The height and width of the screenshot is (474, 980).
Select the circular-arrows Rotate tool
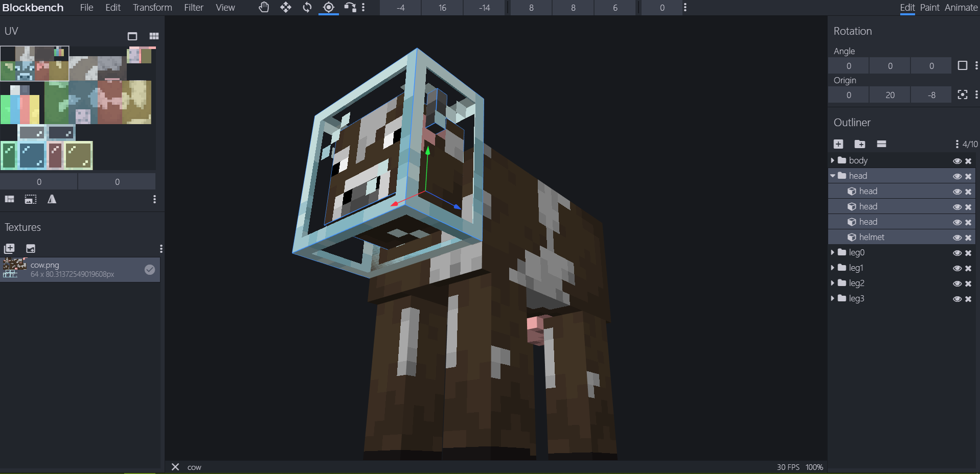click(307, 7)
